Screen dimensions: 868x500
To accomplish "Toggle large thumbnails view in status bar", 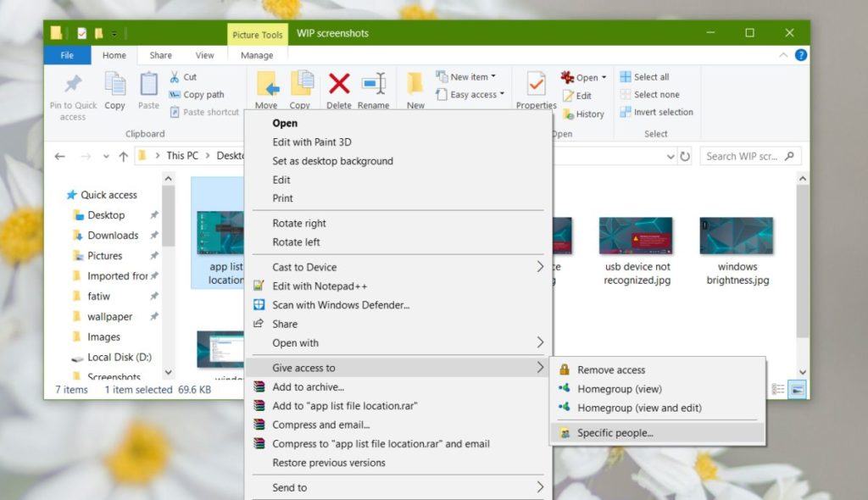I will click(x=795, y=389).
